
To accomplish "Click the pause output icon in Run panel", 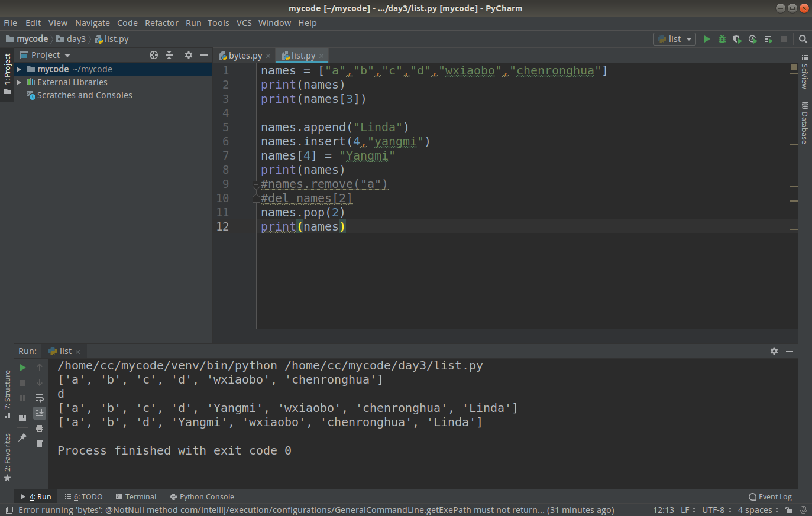I will 23,398.
